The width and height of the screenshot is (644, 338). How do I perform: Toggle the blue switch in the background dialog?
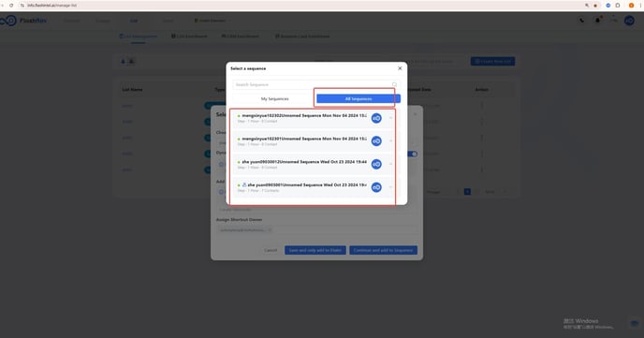413,154
